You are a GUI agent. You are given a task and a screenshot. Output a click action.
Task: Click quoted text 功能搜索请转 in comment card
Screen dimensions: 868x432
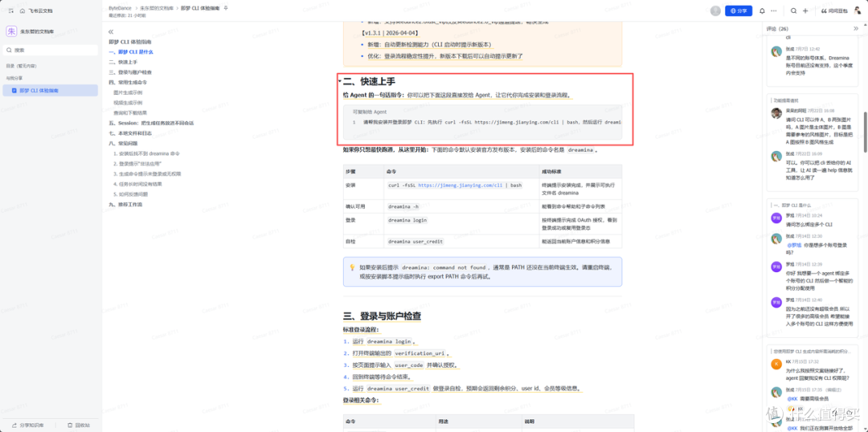[x=785, y=100]
